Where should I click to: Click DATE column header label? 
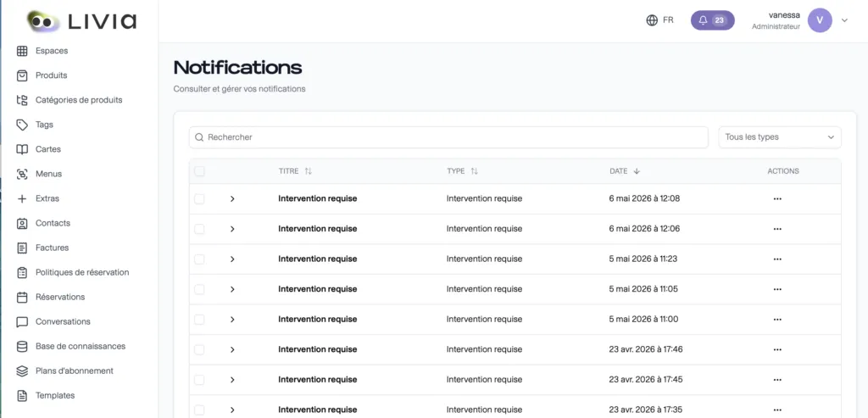pyautogui.click(x=618, y=171)
